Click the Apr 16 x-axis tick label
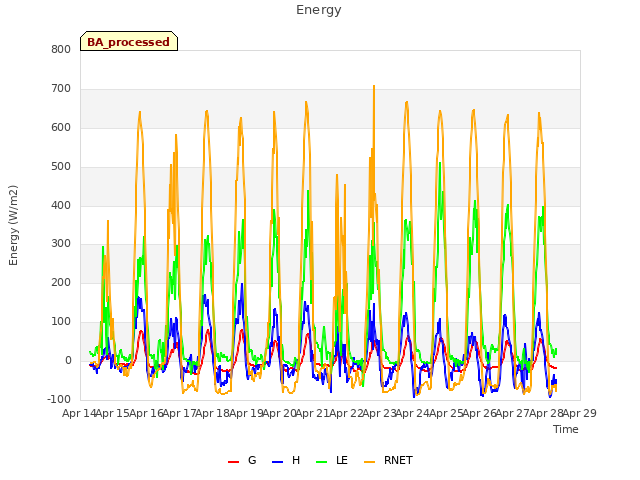640x480 pixels. (x=146, y=413)
